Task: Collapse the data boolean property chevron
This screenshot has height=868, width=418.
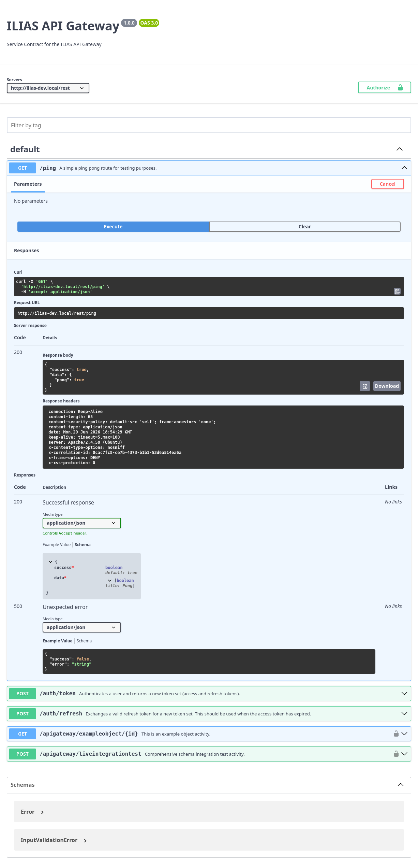Action: click(x=110, y=581)
